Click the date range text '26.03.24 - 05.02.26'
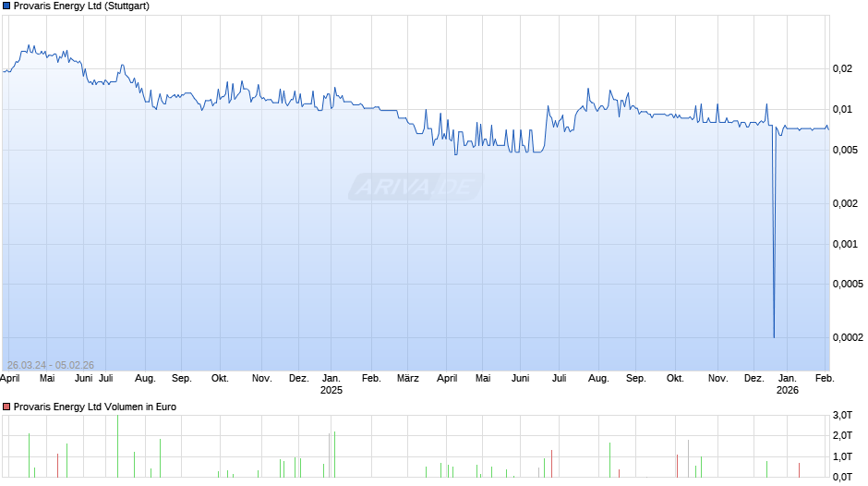The width and height of the screenshot is (868, 486). (51, 365)
